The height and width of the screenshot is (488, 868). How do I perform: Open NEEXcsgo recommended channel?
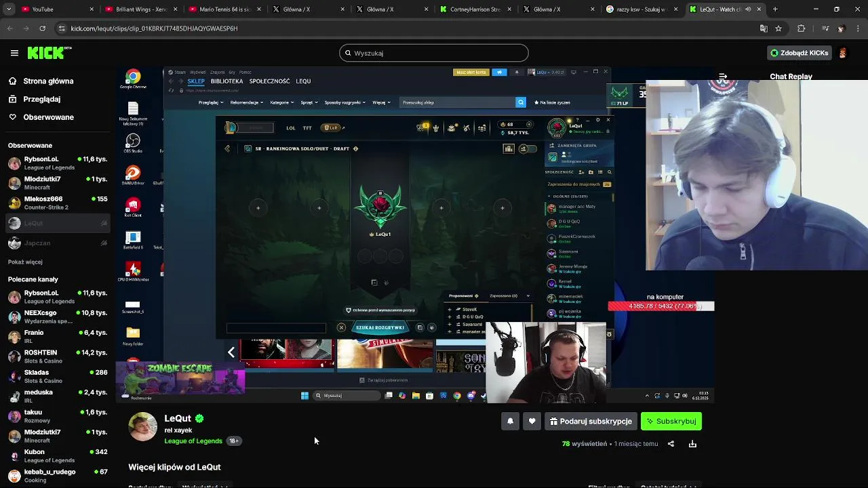pyautogui.click(x=58, y=317)
